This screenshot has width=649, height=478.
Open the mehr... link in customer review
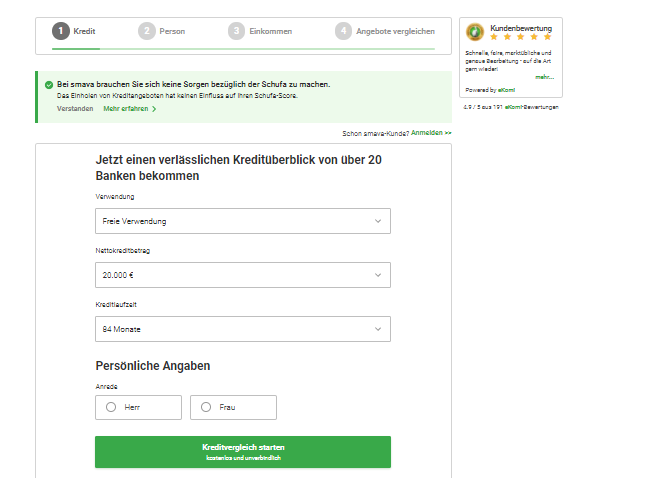tap(544, 77)
